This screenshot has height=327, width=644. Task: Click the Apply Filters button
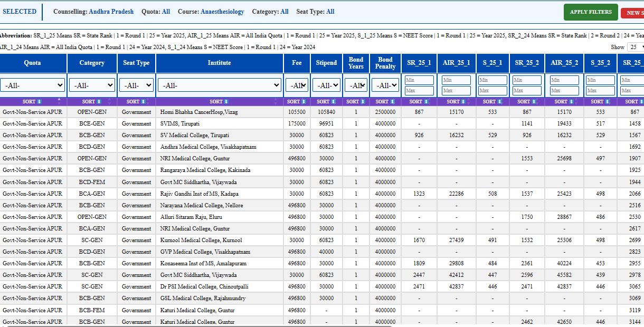[591, 12]
